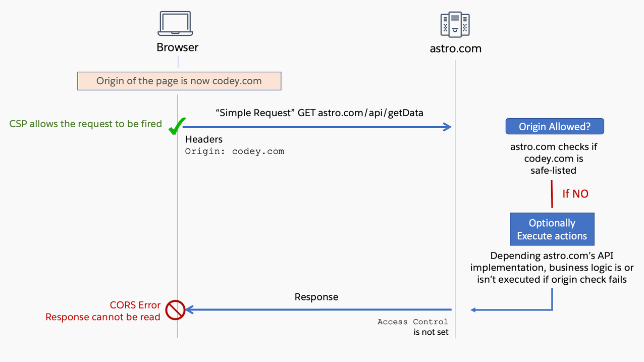Click the Simple Request GET getData text
Screen dimensions: 644x362
pos(320,113)
